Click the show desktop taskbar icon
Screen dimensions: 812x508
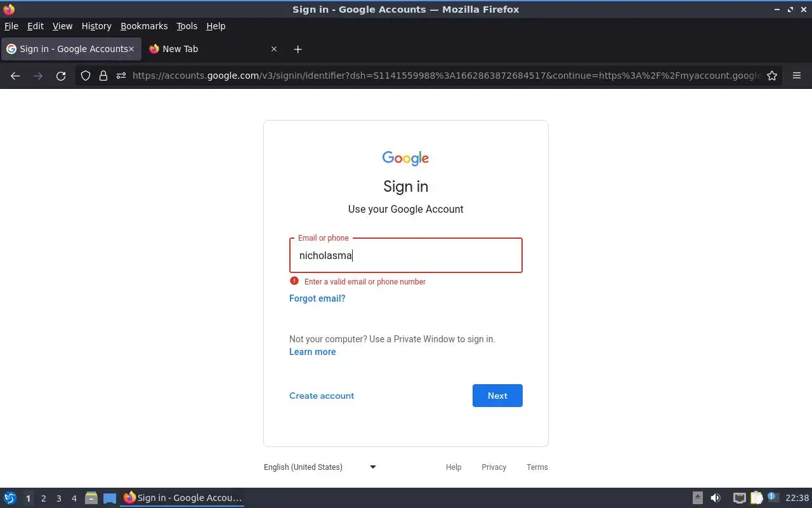tap(110, 498)
